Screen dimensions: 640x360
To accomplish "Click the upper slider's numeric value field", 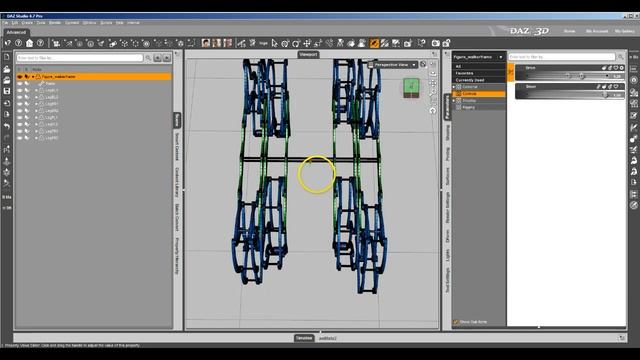I will [617, 76].
